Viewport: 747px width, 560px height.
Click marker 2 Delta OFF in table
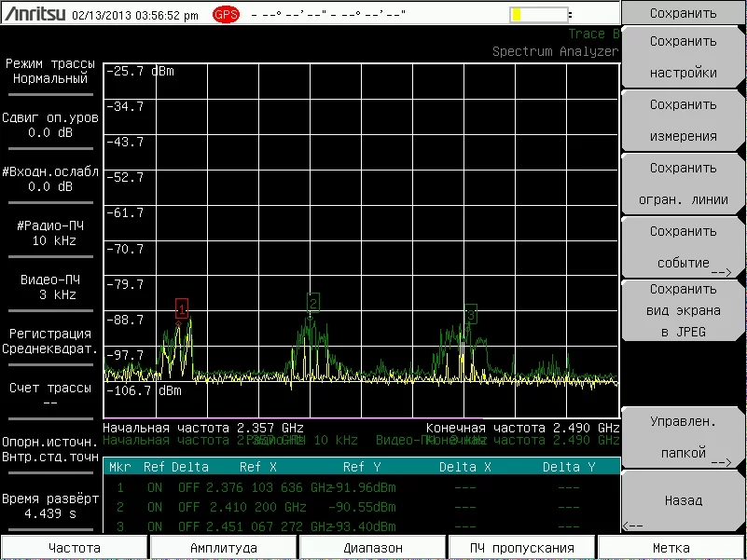pos(188,507)
